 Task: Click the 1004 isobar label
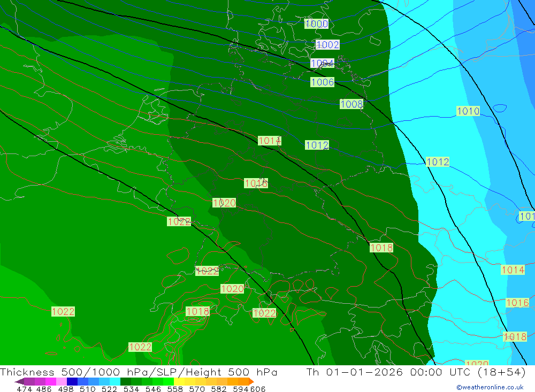pyautogui.click(x=322, y=63)
